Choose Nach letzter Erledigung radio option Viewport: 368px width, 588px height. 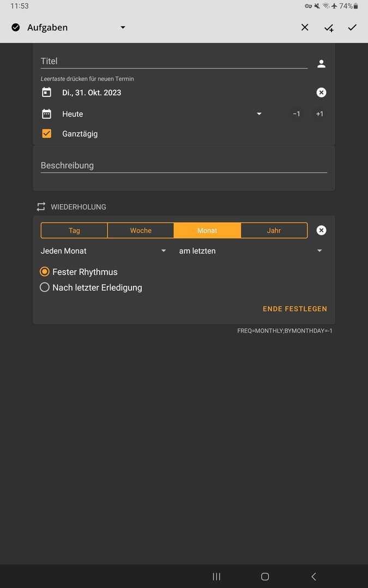(45, 287)
